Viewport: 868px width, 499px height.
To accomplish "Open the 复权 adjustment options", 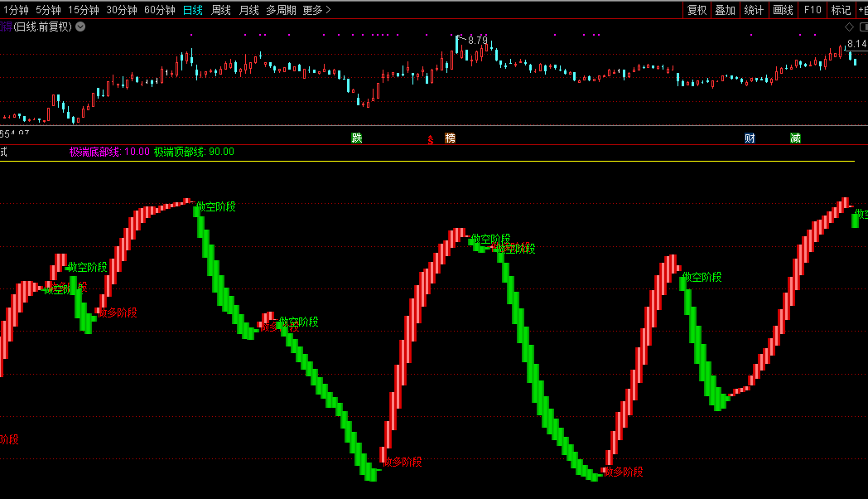I will 697,10.
